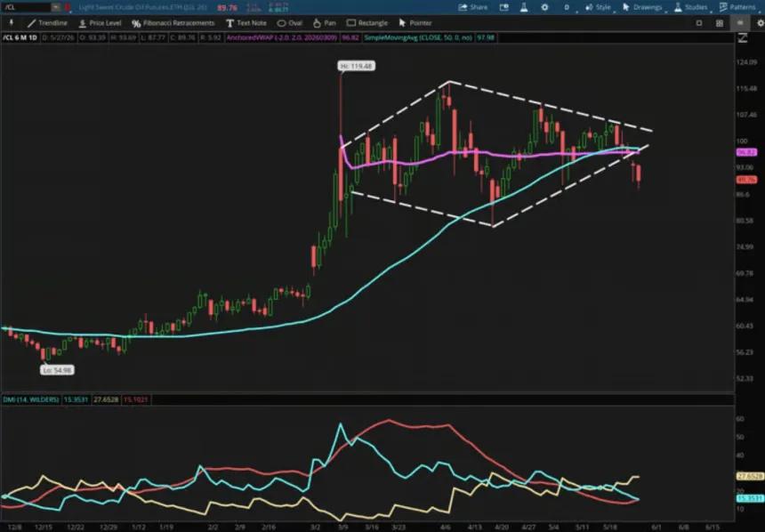Click the 124.09 price axis label
The height and width of the screenshot is (532, 765).
click(746, 62)
